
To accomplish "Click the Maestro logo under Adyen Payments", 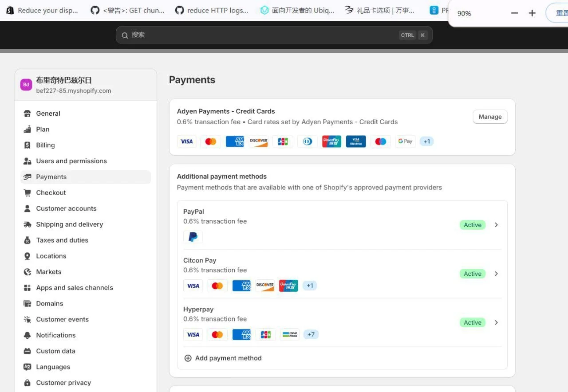I will (x=381, y=141).
